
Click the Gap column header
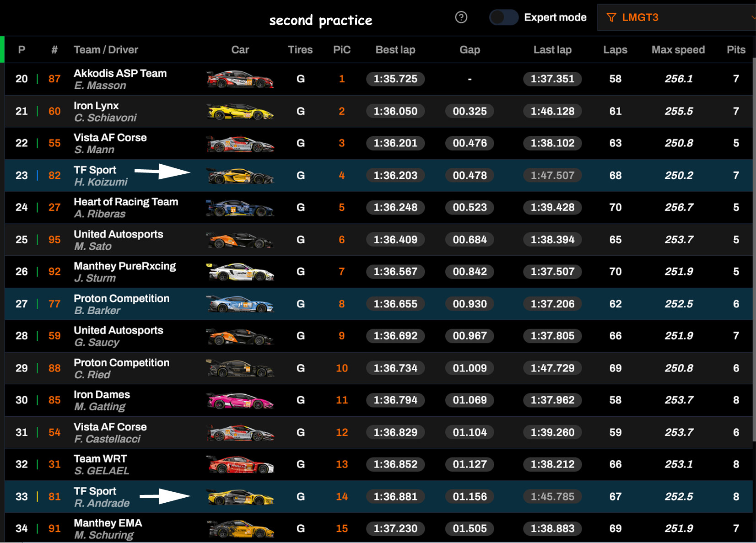[470, 50]
